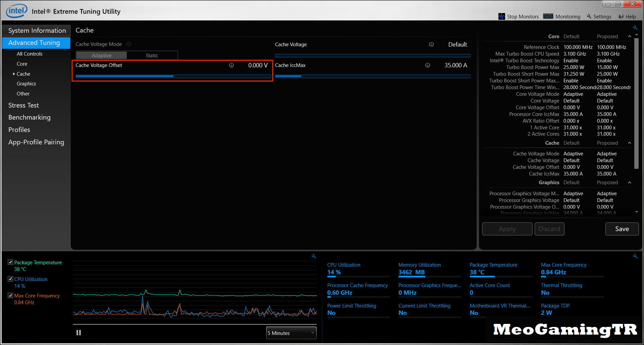Collapse the Core section in the summary panel
This screenshot has width=644, height=345.
pyautogui.click(x=630, y=36)
